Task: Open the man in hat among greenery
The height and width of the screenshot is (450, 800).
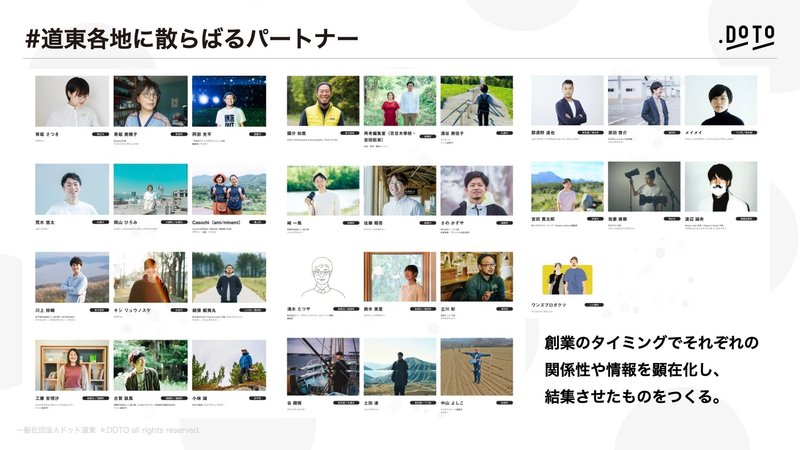Action: [151, 365]
